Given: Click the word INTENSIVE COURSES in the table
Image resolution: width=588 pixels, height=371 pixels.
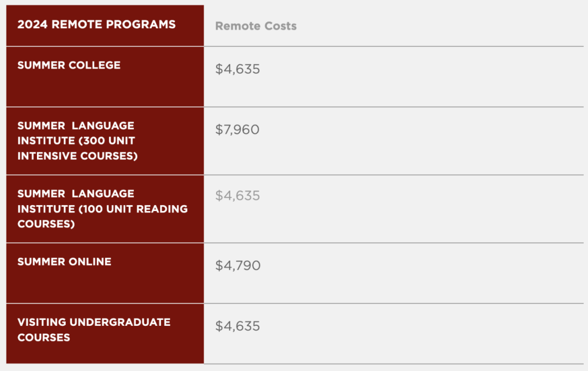Looking at the screenshot, I should coord(77,156).
